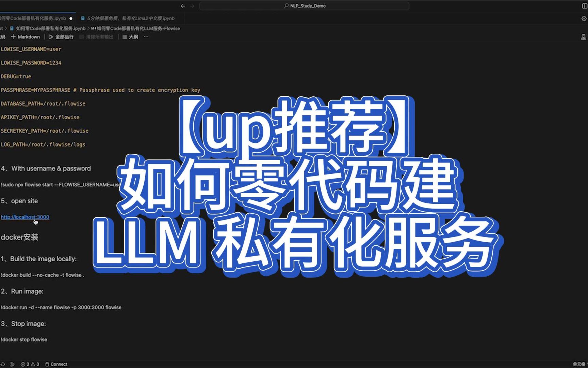The width and height of the screenshot is (588, 368).
Task: Click the DEBUG=true line
Action: pos(16,77)
